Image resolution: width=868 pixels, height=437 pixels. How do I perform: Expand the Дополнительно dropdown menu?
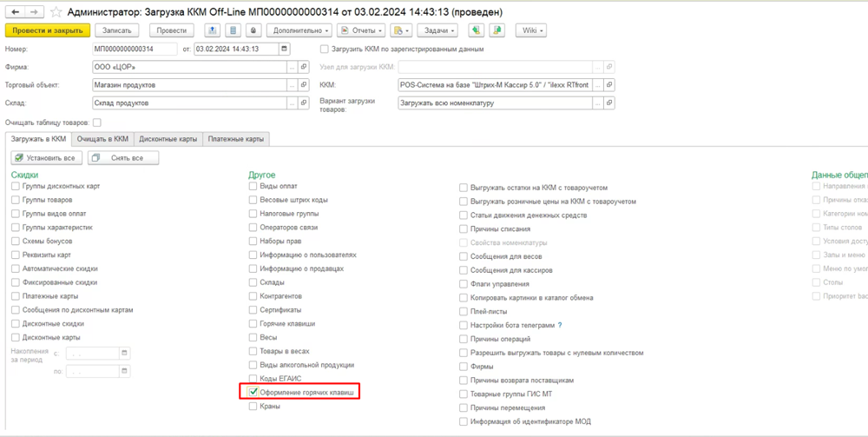click(299, 30)
